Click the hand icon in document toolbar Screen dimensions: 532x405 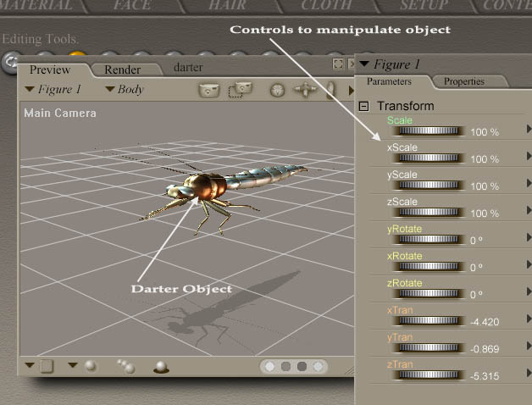(x=330, y=90)
